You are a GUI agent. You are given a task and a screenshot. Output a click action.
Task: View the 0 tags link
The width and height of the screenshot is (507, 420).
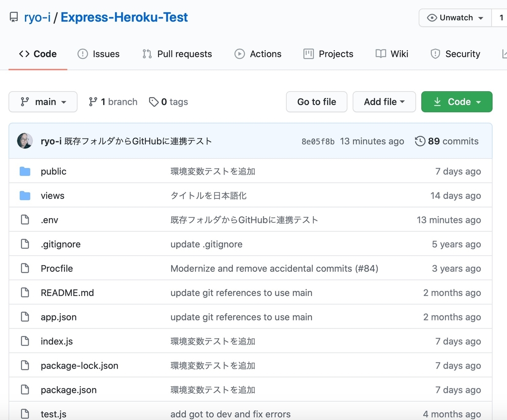click(169, 102)
